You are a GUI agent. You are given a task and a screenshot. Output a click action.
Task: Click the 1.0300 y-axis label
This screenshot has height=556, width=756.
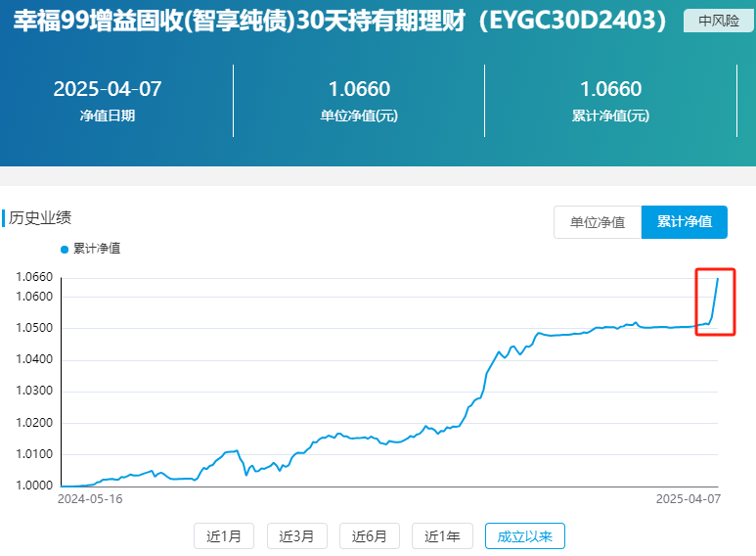(34, 391)
